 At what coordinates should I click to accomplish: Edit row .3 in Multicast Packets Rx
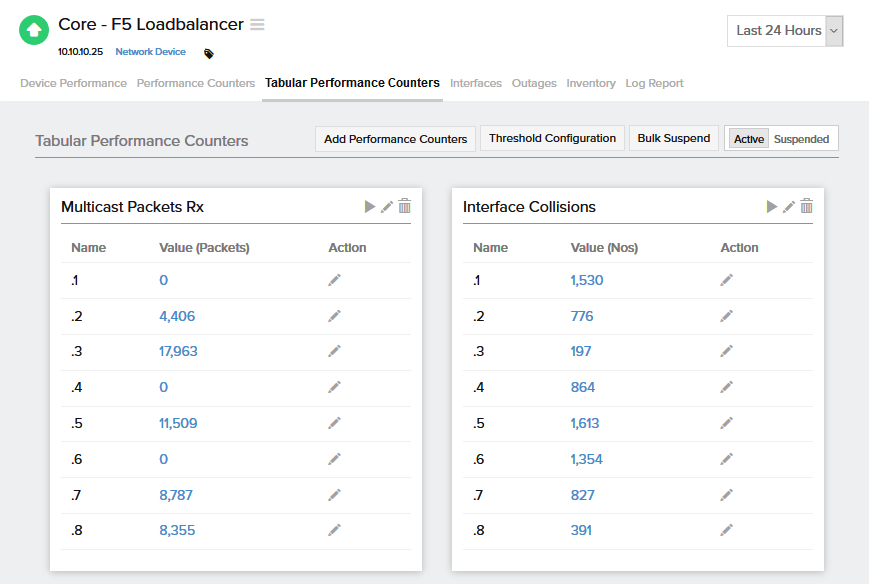(x=335, y=351)
